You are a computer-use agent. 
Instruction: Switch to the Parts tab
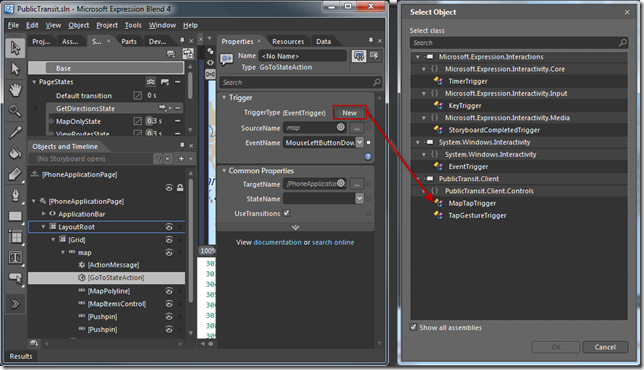pos(129,41)
